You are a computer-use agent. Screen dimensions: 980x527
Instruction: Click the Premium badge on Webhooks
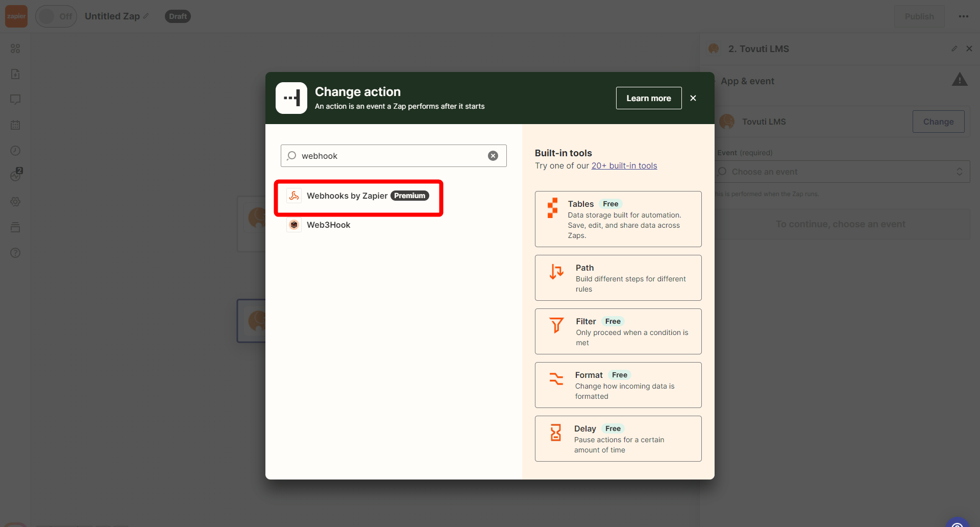coord(410,196)
